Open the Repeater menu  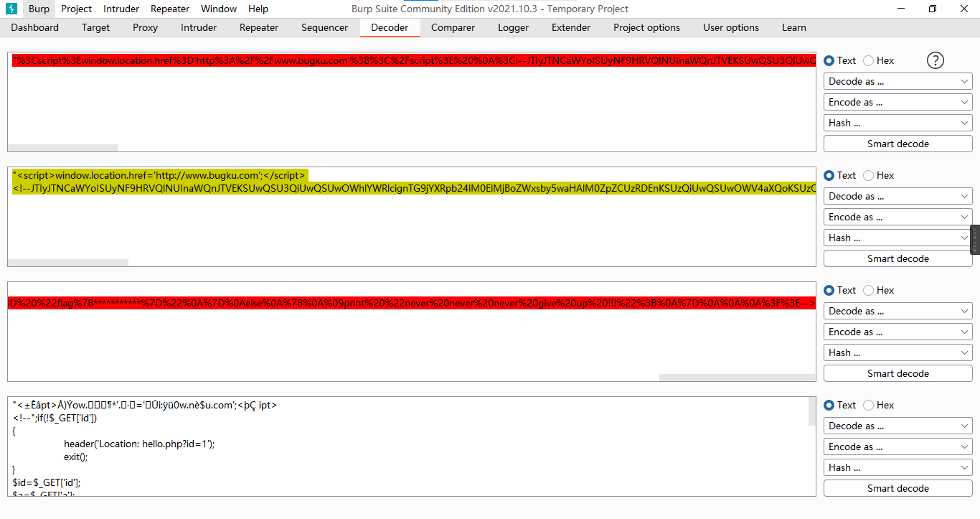tap(170, 9)
